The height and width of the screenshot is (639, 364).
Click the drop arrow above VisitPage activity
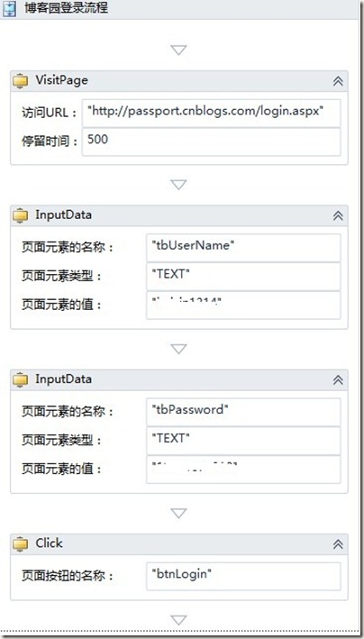tap(178, 50)
